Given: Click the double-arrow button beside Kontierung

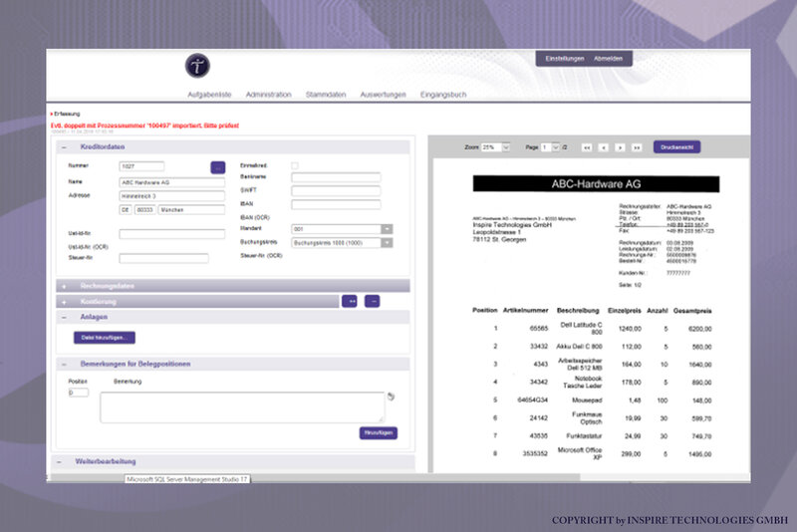Looking at the screenshot, I should click(350, 301).
